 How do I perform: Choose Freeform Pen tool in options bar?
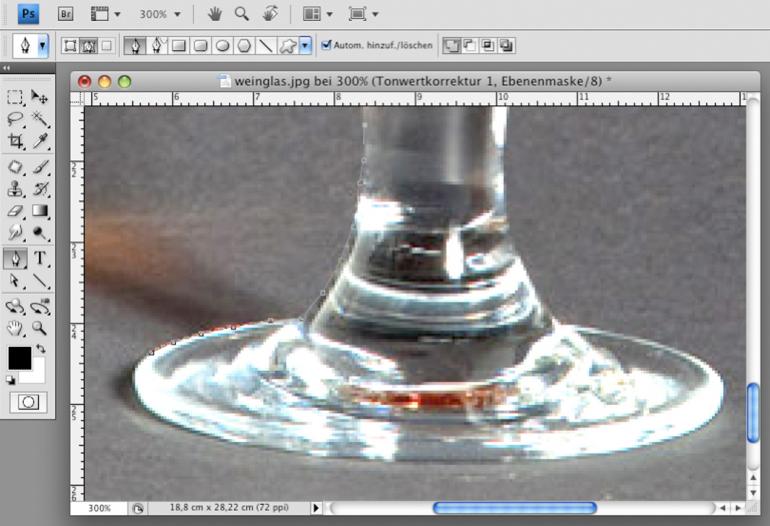157,46
